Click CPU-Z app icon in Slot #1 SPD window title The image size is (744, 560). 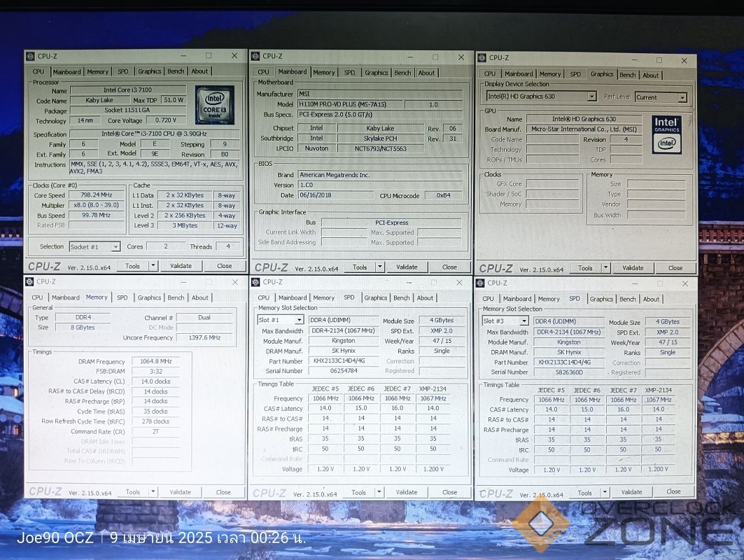255,282
